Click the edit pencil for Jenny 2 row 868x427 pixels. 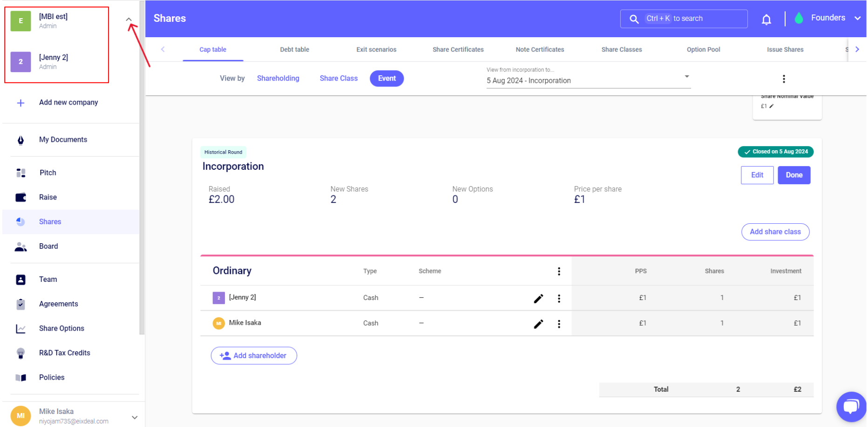(538, 299)
